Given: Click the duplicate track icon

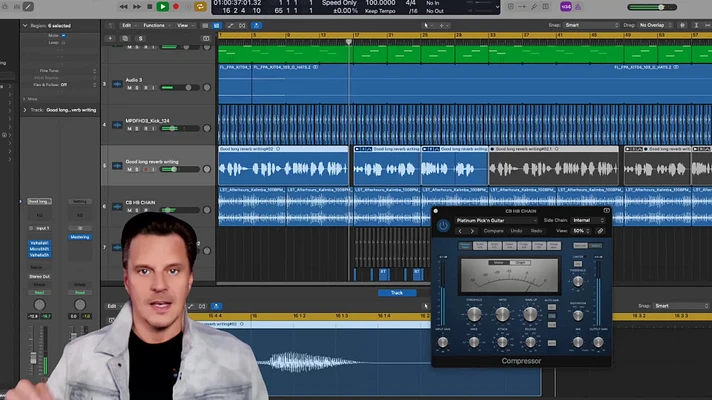Looking at the screenshot, I should tap(125, 39).
